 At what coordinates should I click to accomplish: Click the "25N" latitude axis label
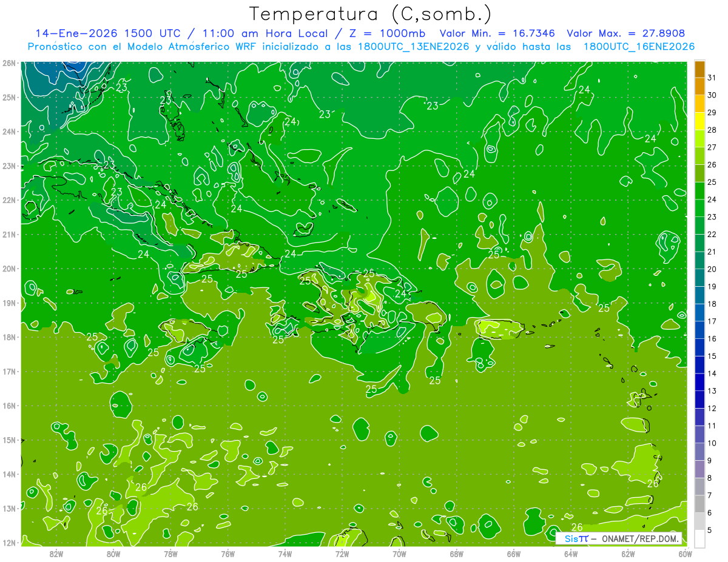tap(8, 97)
